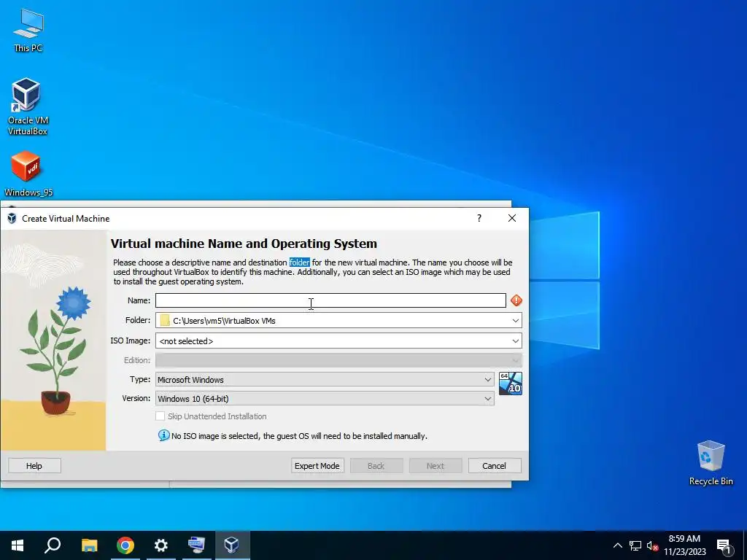Click the Help button
Viewport: 747px width, 560px height.
34,466
